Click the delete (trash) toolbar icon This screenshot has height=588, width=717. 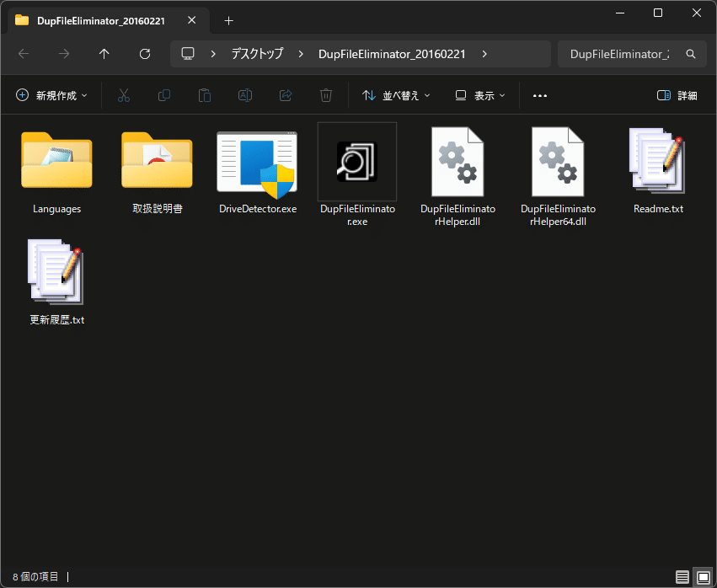(x=326, y=95)
